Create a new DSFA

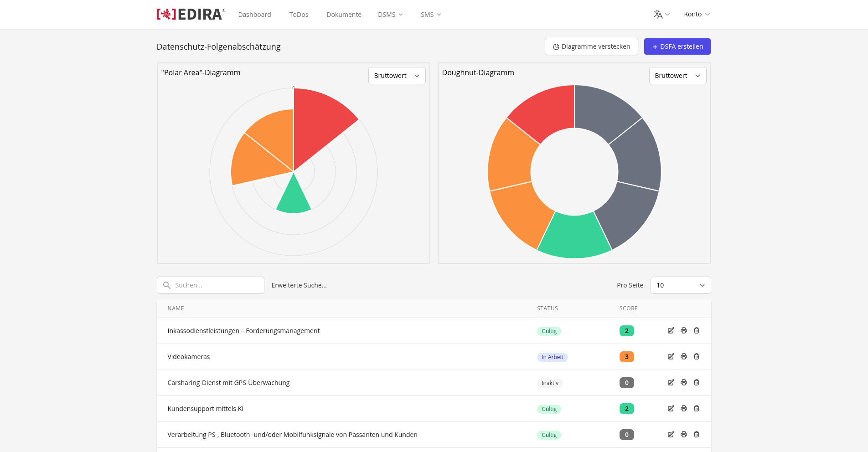pos(677,46)
